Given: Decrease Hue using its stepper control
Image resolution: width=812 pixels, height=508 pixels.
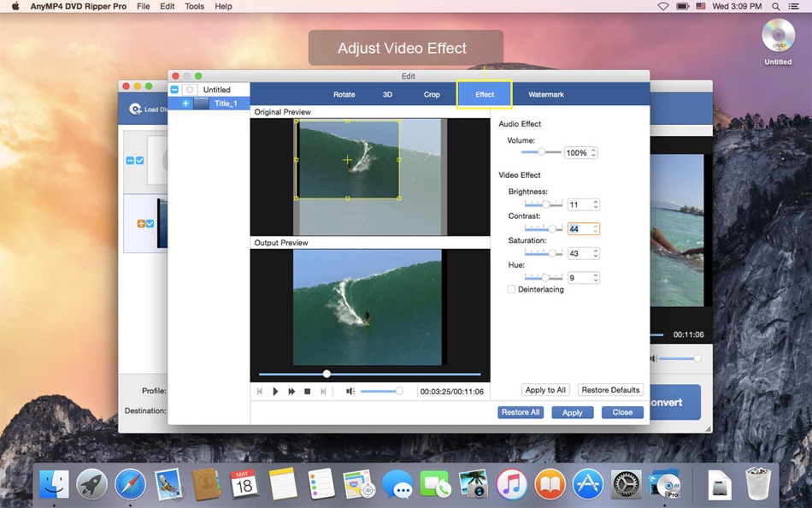Looking at the screenshot, I should click(594, 280).
